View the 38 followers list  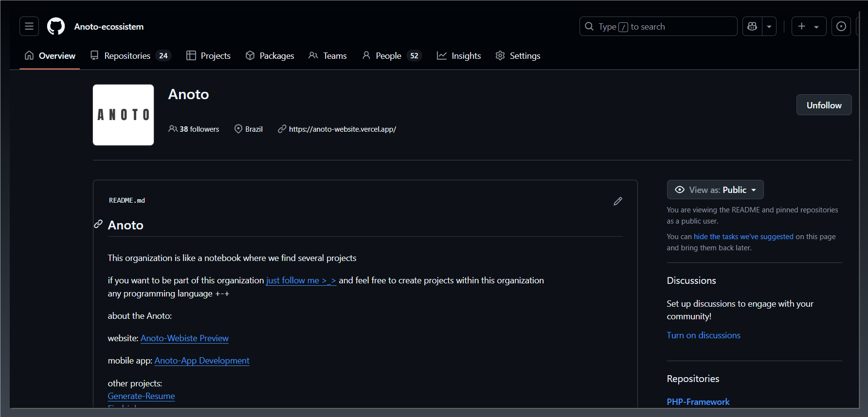194,129
